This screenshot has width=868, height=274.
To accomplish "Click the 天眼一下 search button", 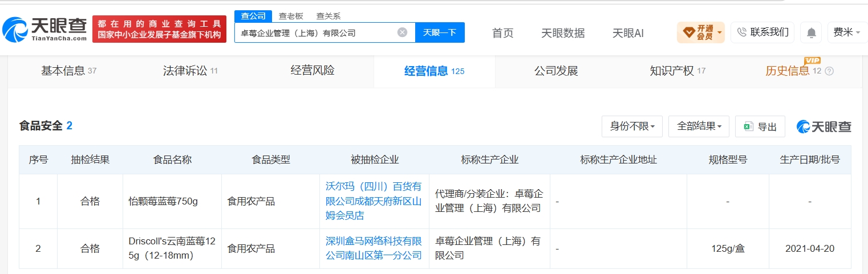I will point(440,32).
